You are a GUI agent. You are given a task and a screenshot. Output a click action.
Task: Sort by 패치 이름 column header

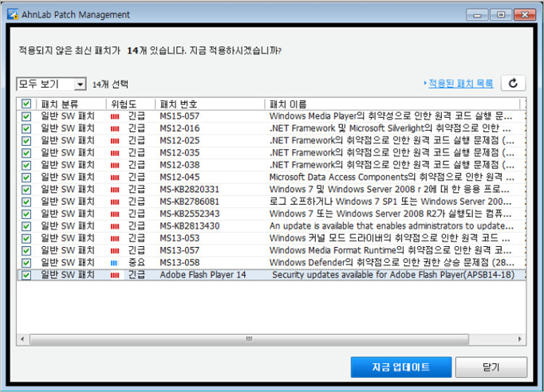[x=391, y=104]
